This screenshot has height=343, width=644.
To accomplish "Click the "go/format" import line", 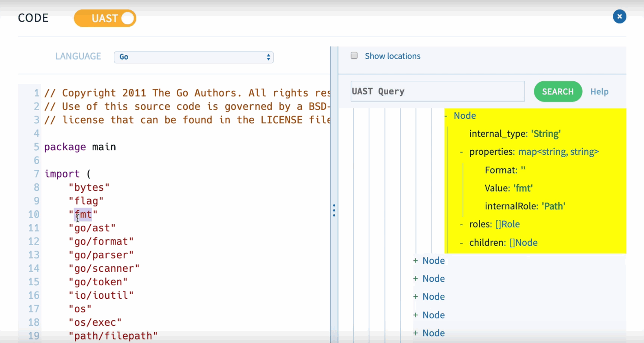I will tap(101, 241).
